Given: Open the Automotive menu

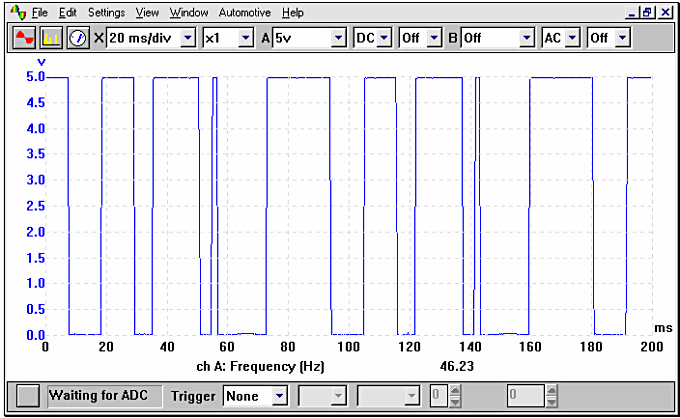Looking at the screenshot, I should click(244, 13).
